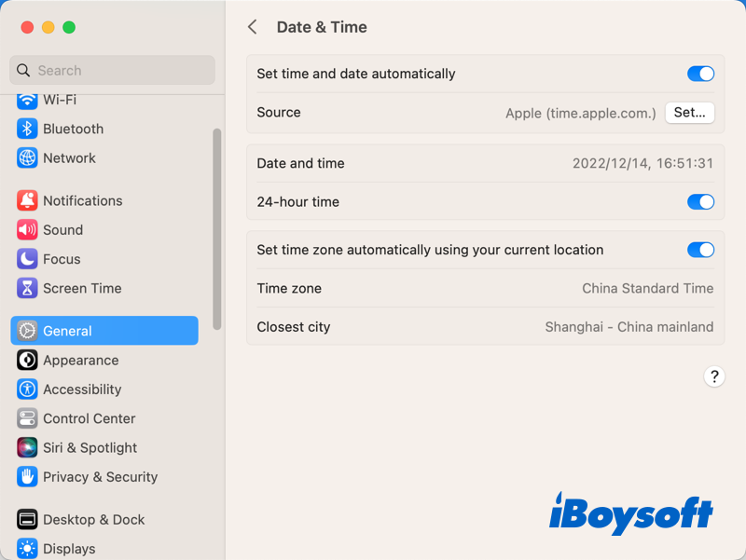Click the Accessibility icon in sidebar
The height and width of the screenshot is (560, 746).
pyautogui.click(x=27, y=389)
